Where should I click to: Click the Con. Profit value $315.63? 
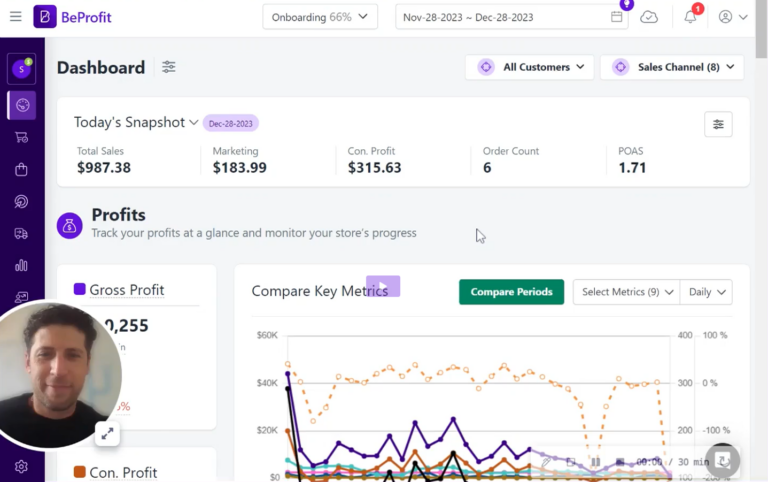(375, 168)
